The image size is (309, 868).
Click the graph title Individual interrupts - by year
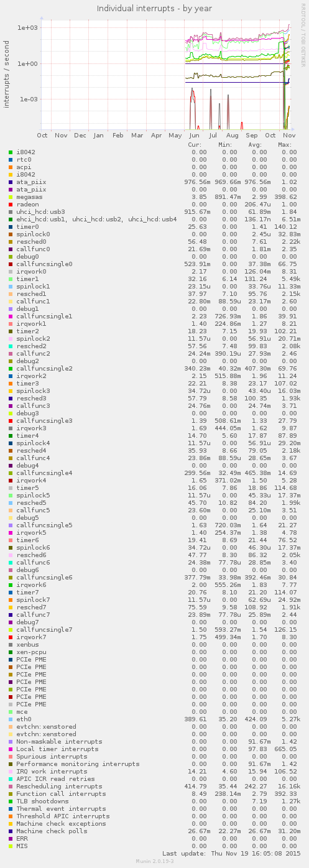154,8
